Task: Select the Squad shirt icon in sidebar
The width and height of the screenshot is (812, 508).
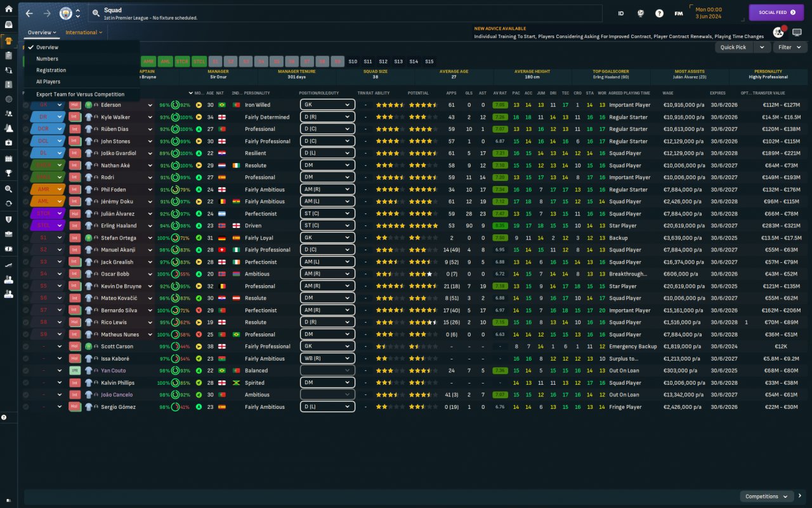Action: (x=8, y=41)
